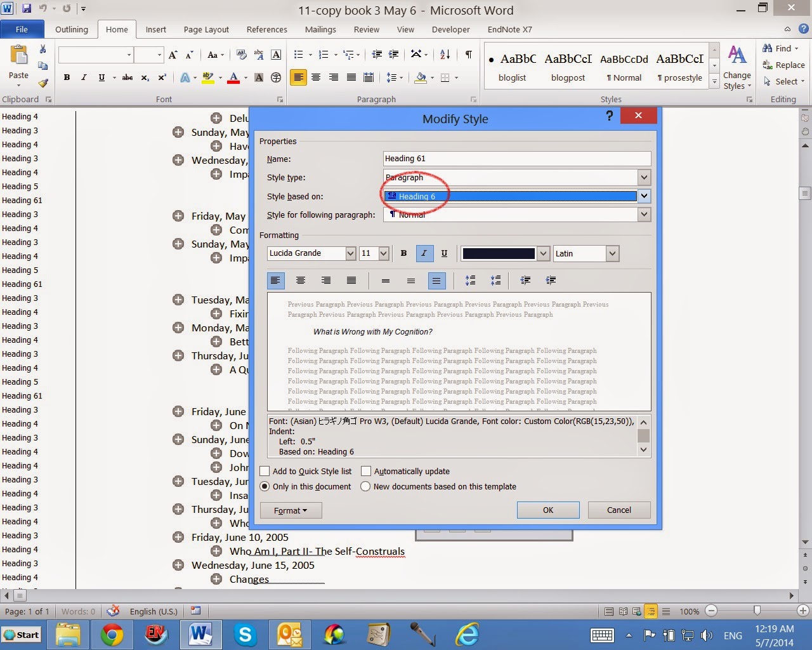Open the dialog font color swatch dropdown
812x650 pixels.
543,253
